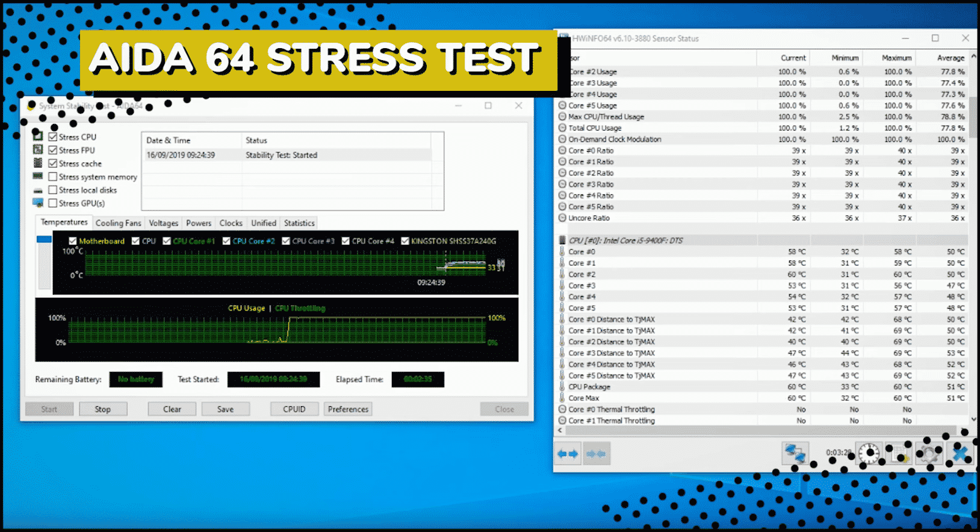
Task: Click sensor icon of Core #0 Ratio row
Action: 563,150
